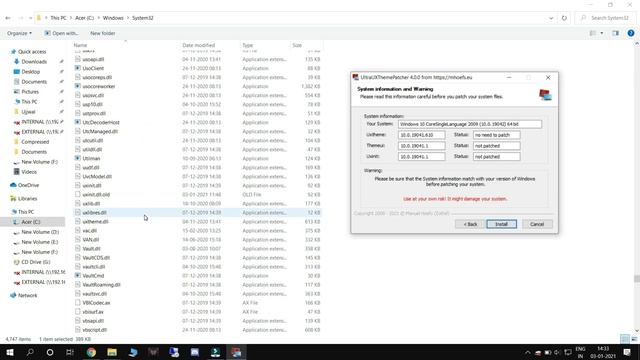Open Downloads in Quick access
This screenshot has height=360, width=640.
click(x=34, y=62)
